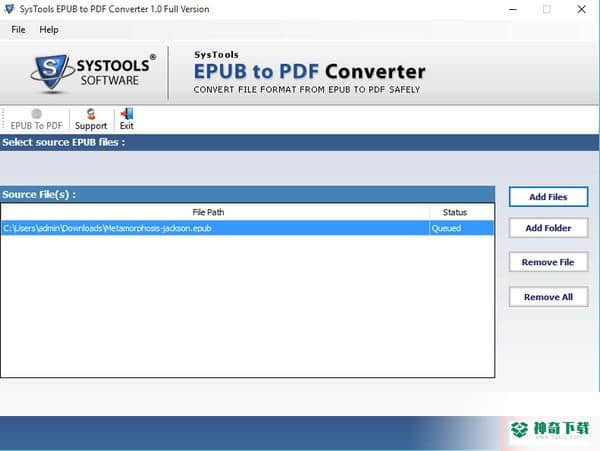Click the Exit toolbar icon
Screen dimensions: 600x451
point(127,119)
